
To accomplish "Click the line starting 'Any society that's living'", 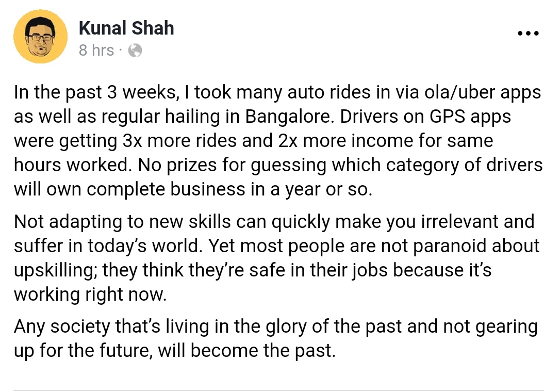I will 275,327.
